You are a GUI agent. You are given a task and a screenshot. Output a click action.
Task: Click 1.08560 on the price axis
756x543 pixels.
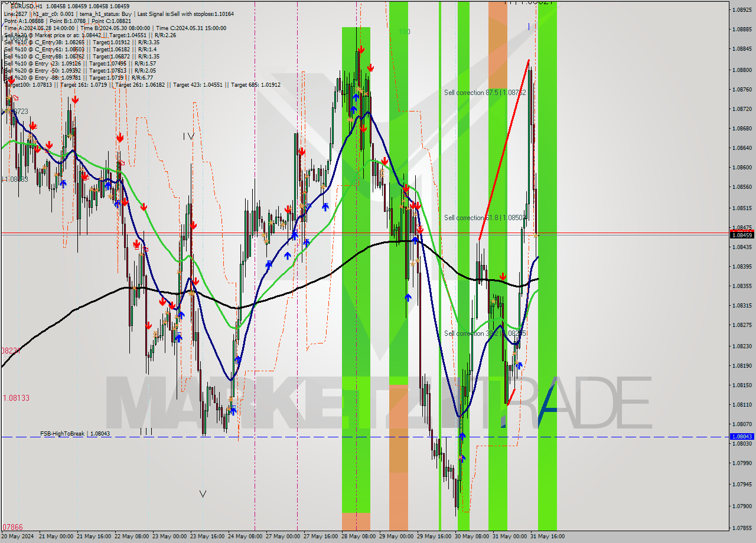742,187
